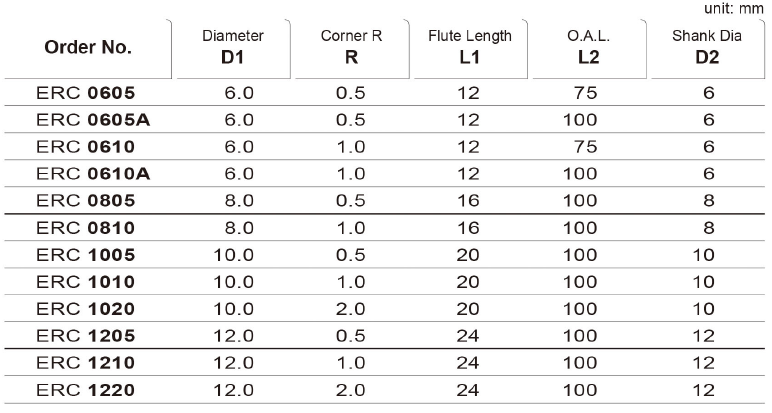Image resolution: width=772 pixels, height=413 pixels.
Task: Click the ERC 1020 order entry
Action: (x=86, y=309)
